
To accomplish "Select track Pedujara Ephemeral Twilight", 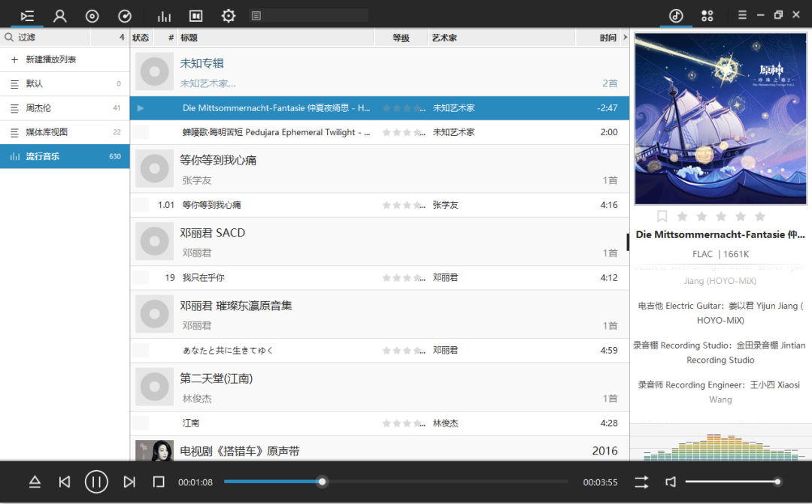I will point(380,132).
